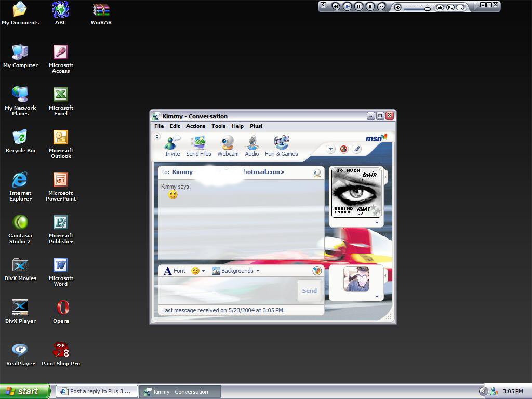Click the Font button
The height and width of the screenshot is (399, 532).
tap(175, 271)
